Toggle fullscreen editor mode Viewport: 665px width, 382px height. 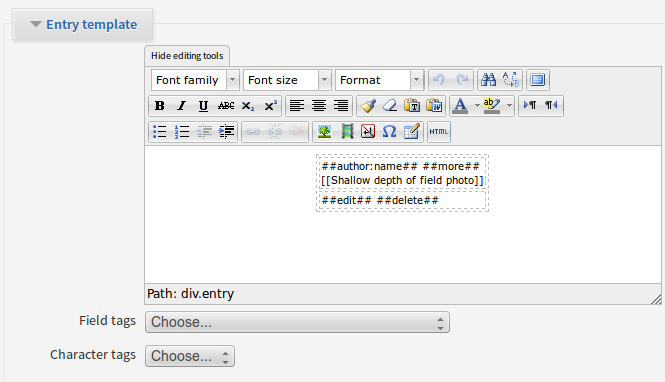click(538, 80)
